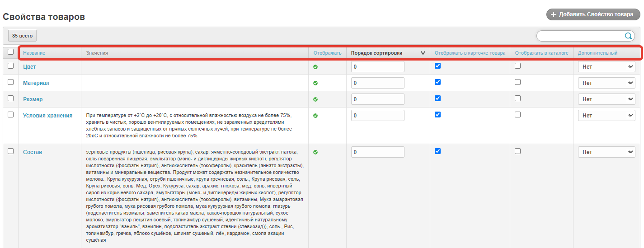
Task: Focus sort order field for Размер
Action: tap(377, 99)
